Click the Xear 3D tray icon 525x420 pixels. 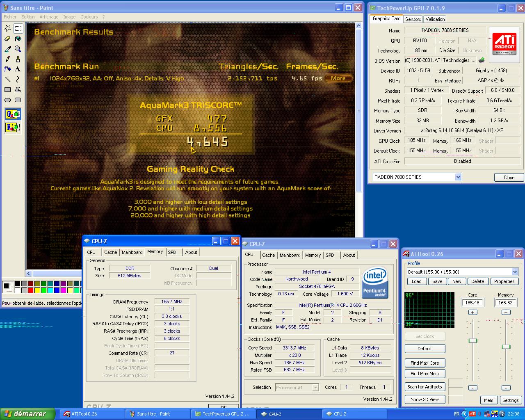(x=495, y=414)
